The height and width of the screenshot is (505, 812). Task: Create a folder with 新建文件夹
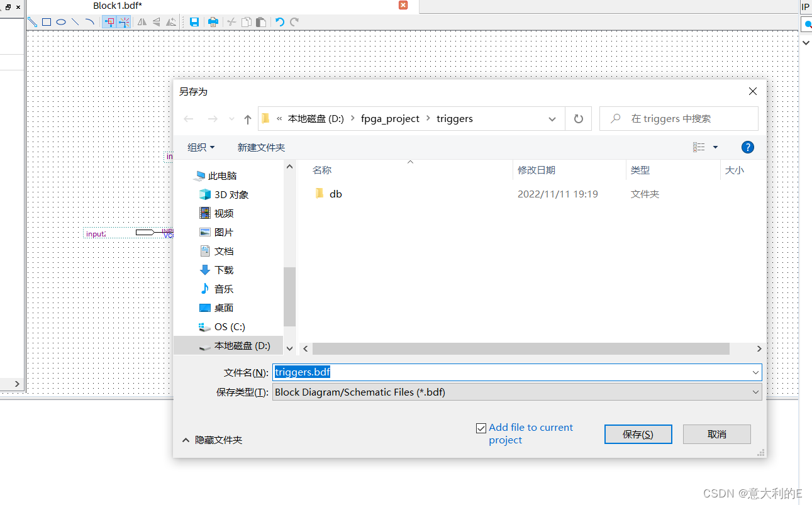(262, 147)
